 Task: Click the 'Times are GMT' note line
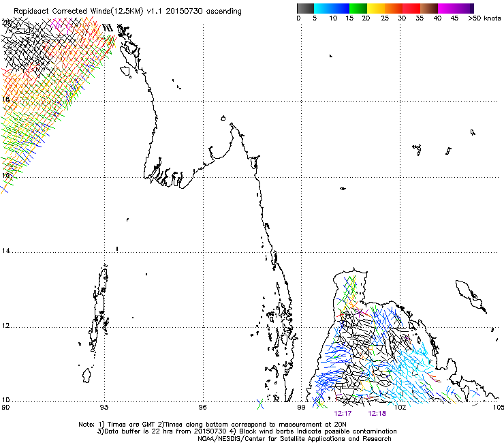[212, 425]
